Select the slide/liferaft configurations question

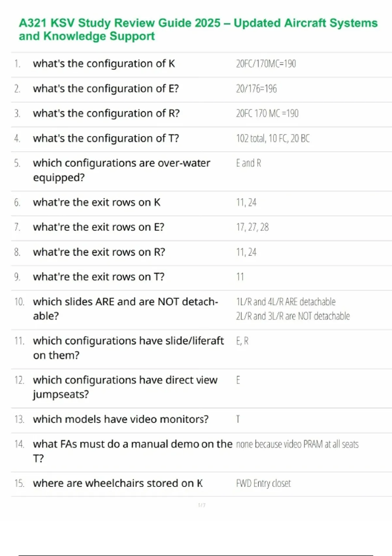[x=128, y=348]
